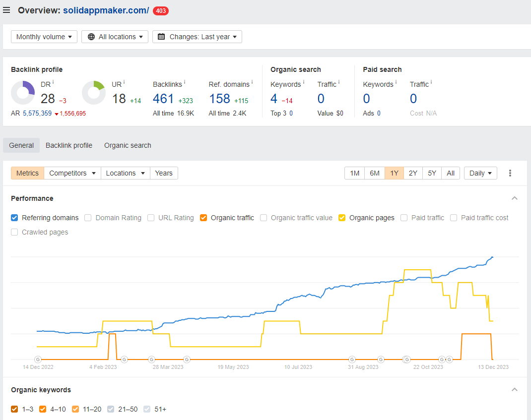Set chart range to 2Y

tap(413, 173)
